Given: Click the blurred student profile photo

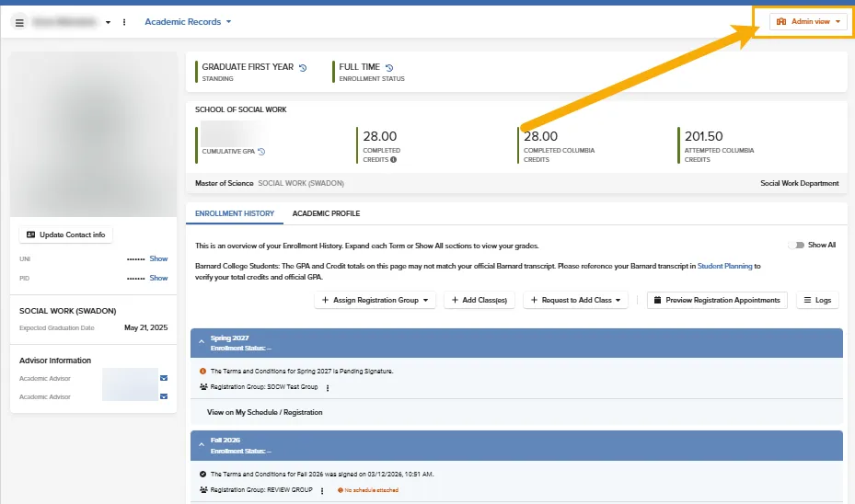Looking at the screenshot, I should [x=93, y=134].
